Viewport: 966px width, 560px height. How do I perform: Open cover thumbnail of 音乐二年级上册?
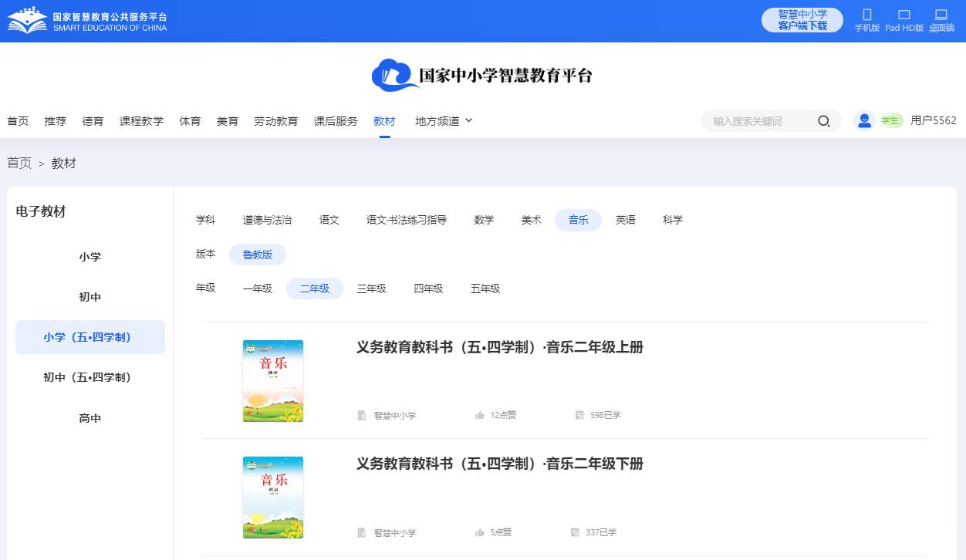click(273, 381)
